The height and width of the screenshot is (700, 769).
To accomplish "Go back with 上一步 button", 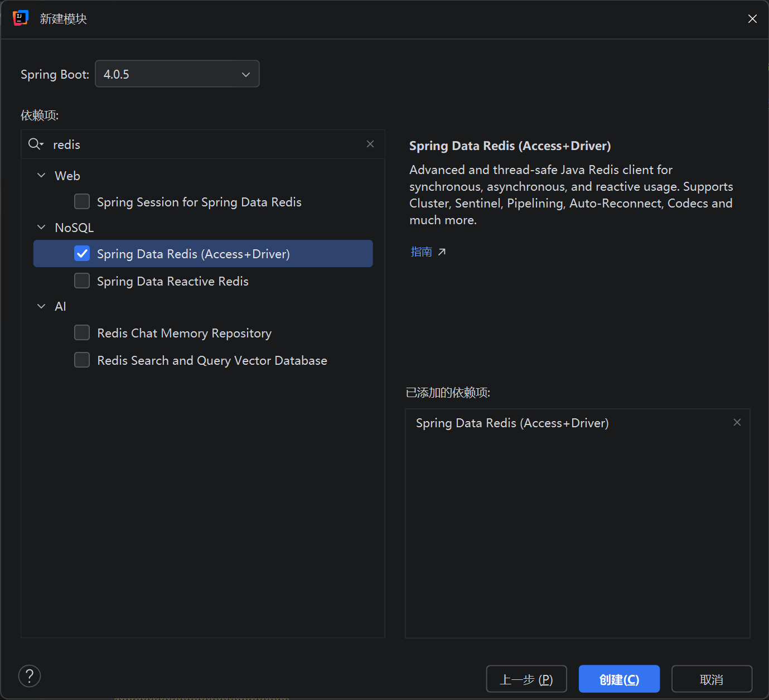I will point(526,679).
